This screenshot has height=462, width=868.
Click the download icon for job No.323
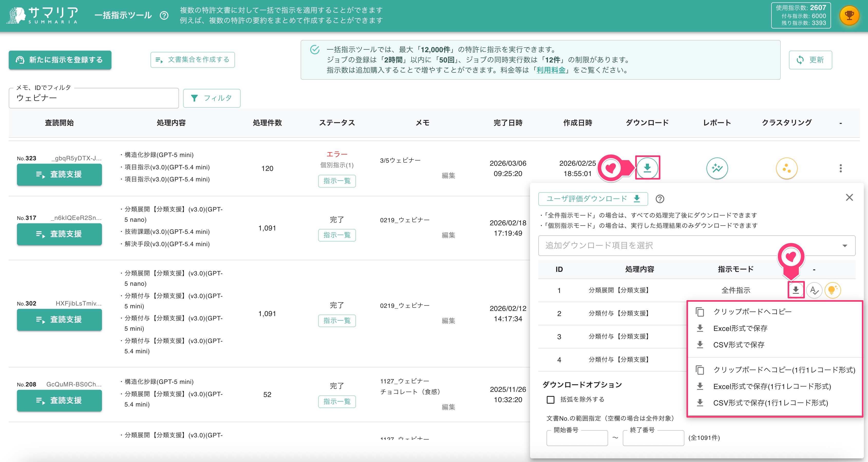tap(647, 168)
